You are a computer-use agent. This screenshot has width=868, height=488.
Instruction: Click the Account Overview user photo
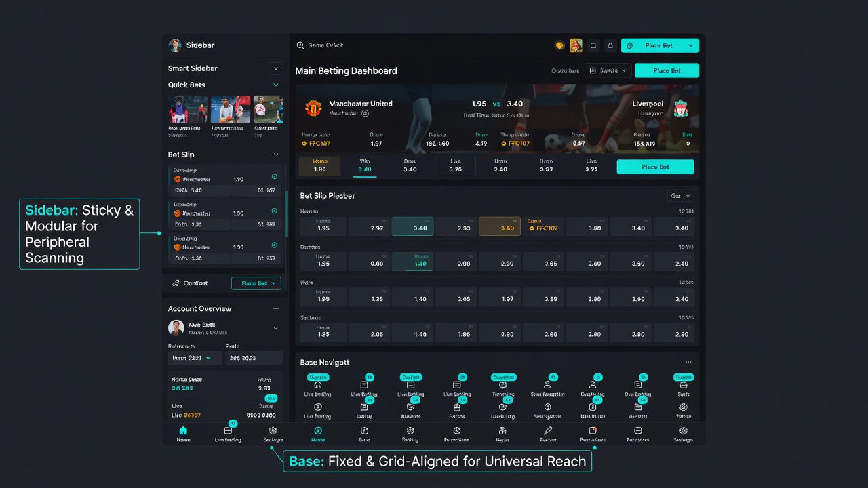pyautogui.click(x=176, y=328)
